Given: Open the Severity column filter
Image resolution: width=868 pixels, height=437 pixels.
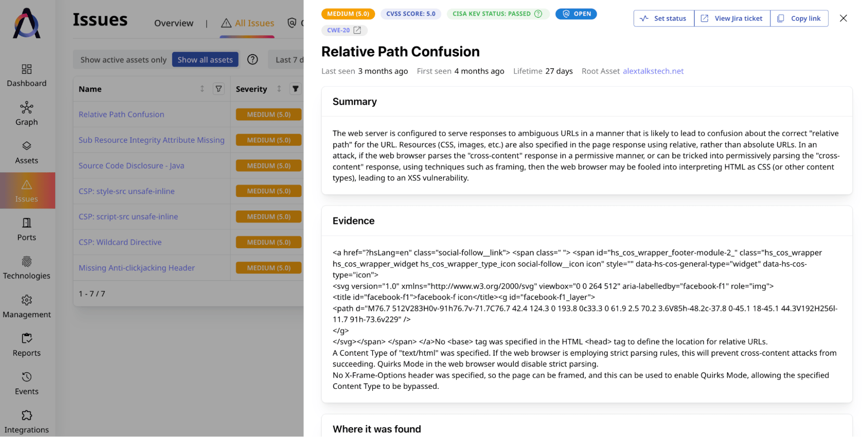Looking at the screenshot, I should [x=295, y=89].
